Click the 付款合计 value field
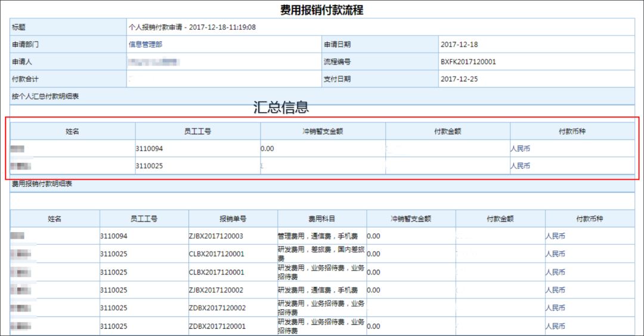The height and width of the screenshot is (336, 644). [x=224, y=79]
